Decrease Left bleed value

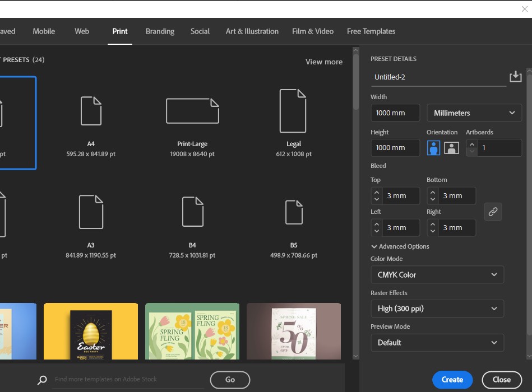coord(377,231)
